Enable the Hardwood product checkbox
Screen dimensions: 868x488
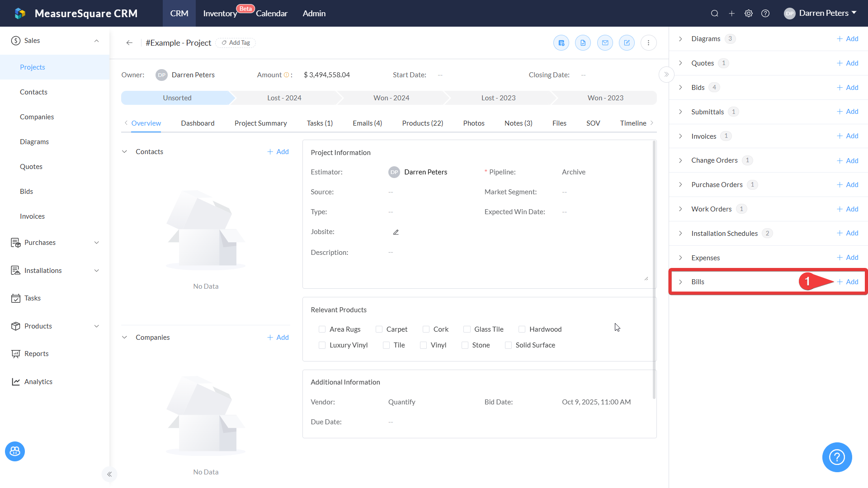(522, 329)
